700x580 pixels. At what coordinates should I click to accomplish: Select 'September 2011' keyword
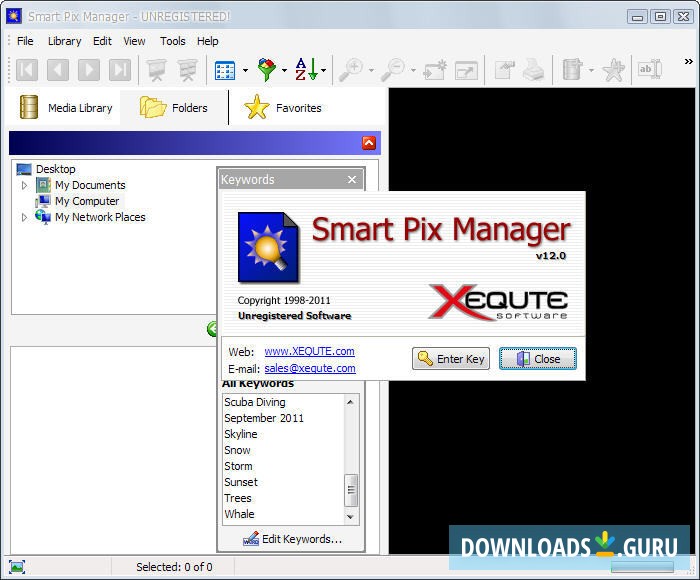[x=264, y=418]
